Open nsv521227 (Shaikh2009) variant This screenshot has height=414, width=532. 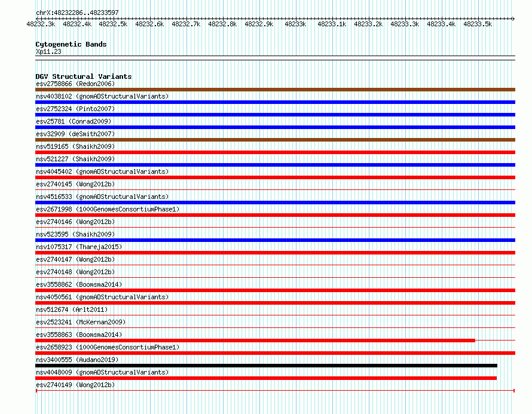tap(75, 159)
